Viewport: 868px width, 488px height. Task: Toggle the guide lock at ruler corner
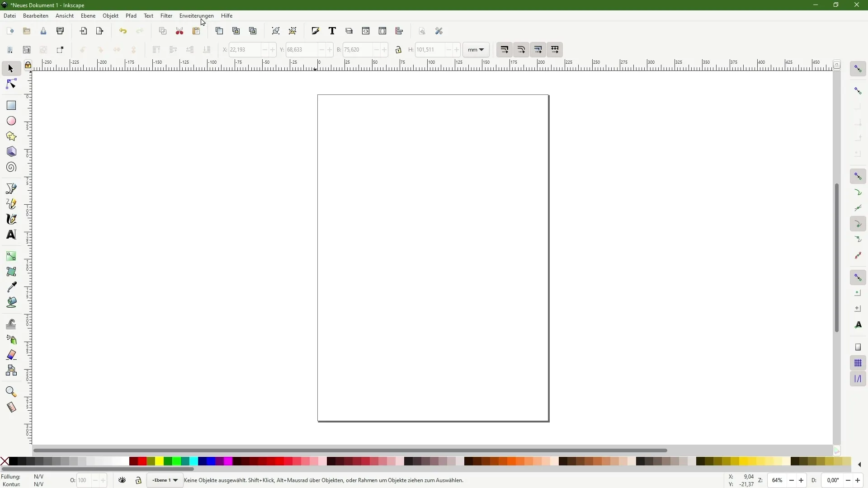(28, 65)
